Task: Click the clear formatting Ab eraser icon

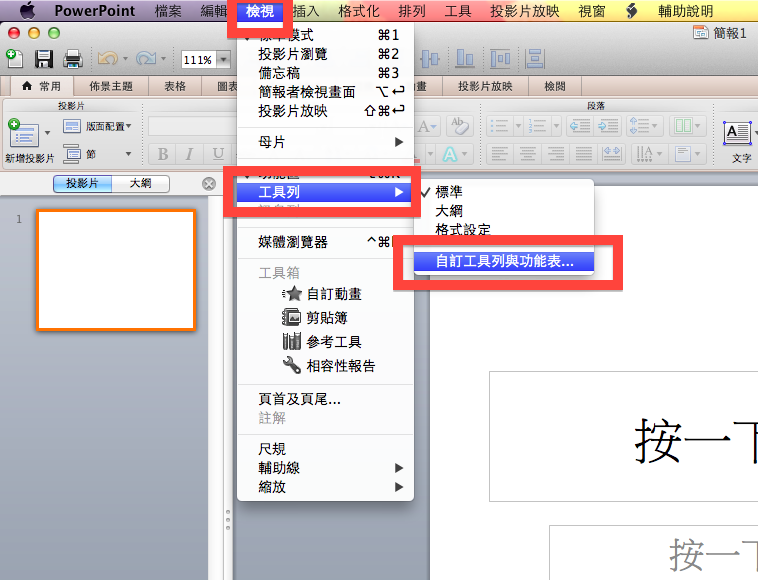Action: click(460, 127)
